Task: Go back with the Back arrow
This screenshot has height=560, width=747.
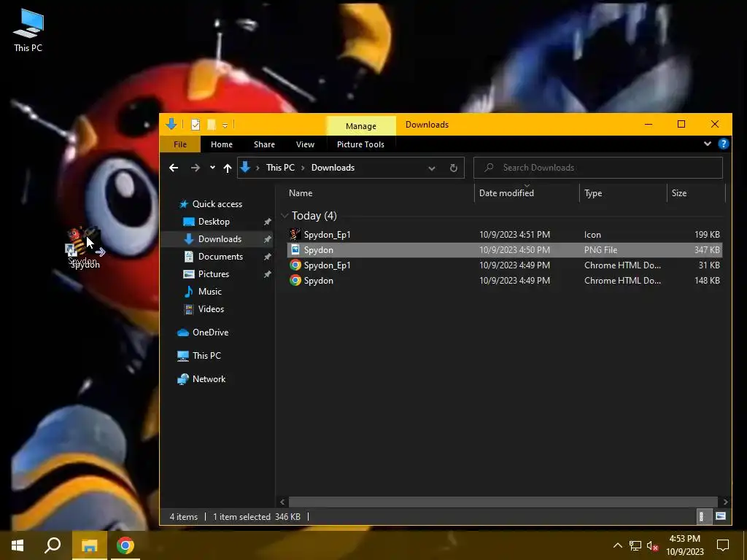Action: point(174,168)
